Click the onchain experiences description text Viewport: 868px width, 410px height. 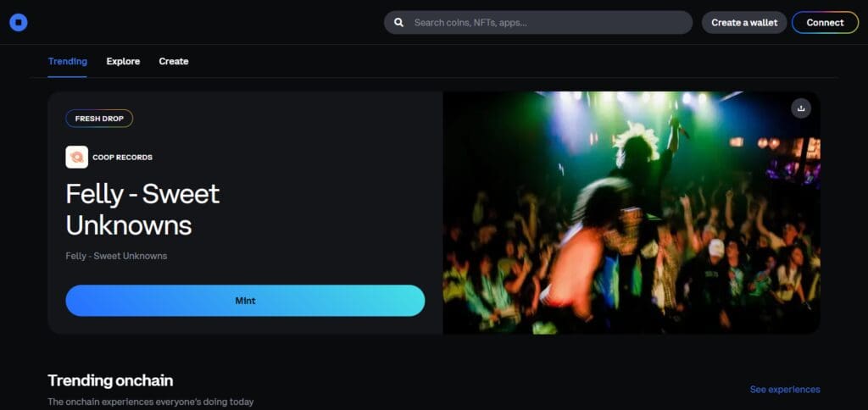[151, 402]
